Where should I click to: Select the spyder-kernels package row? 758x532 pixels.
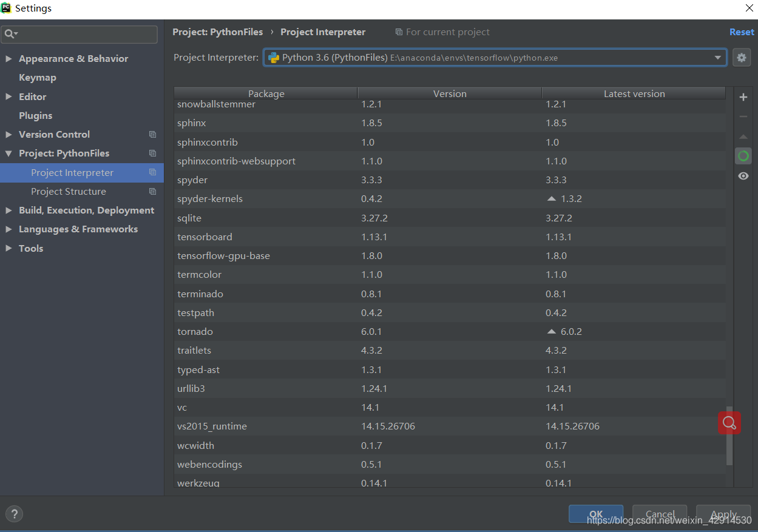pos(450,199)
